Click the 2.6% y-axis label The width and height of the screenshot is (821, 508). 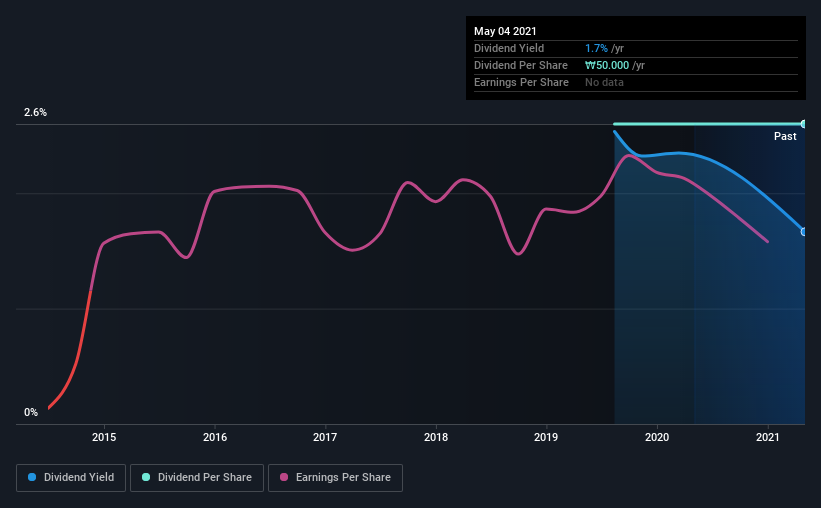pos(35,112)
